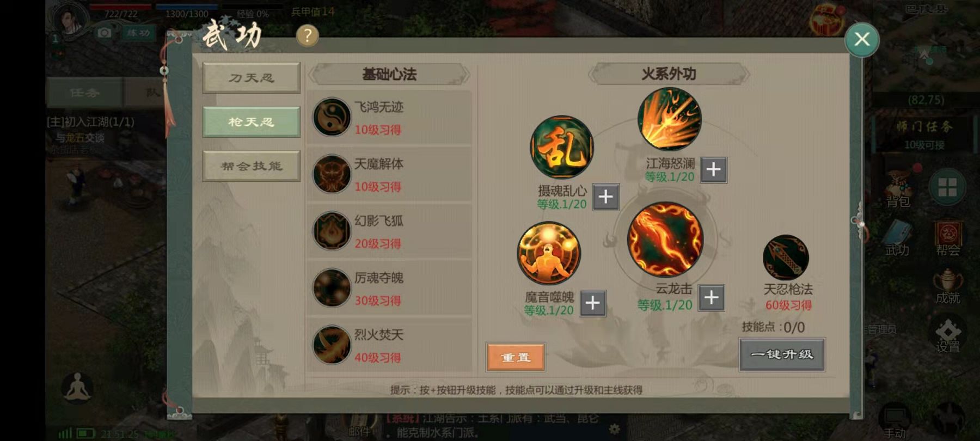Image resolution: width=980 pixels, height=441 pixels.
Task: Select the 天忍枪法 skill icon
Action: [x=786, y=258]
